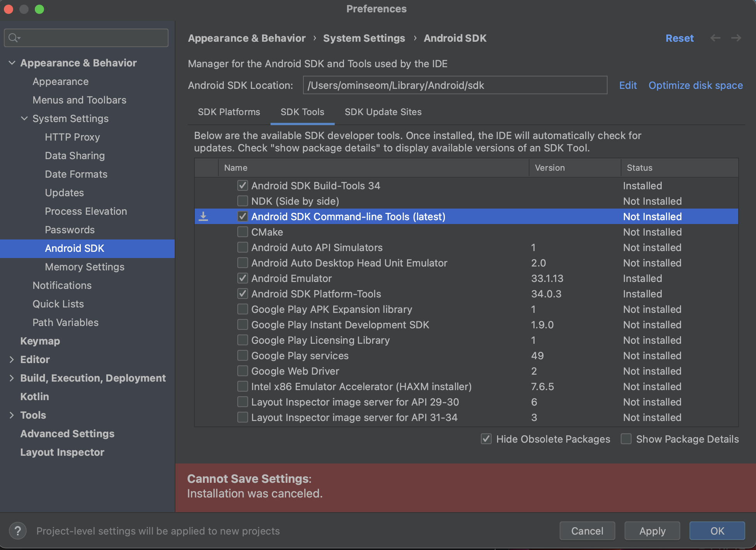
Task: Expand the Editor section
Action: [11, 359]
